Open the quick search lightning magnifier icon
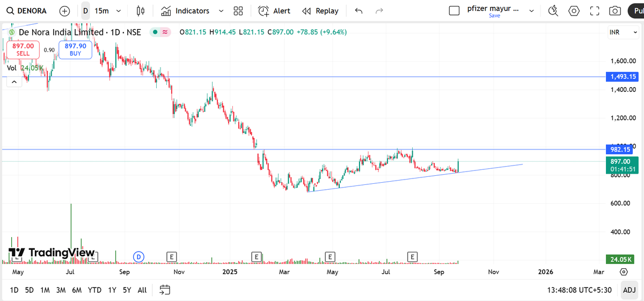Image resolution: width=644 pixels, height=301 pixels. pyautogui.click(x=553, y=11)
